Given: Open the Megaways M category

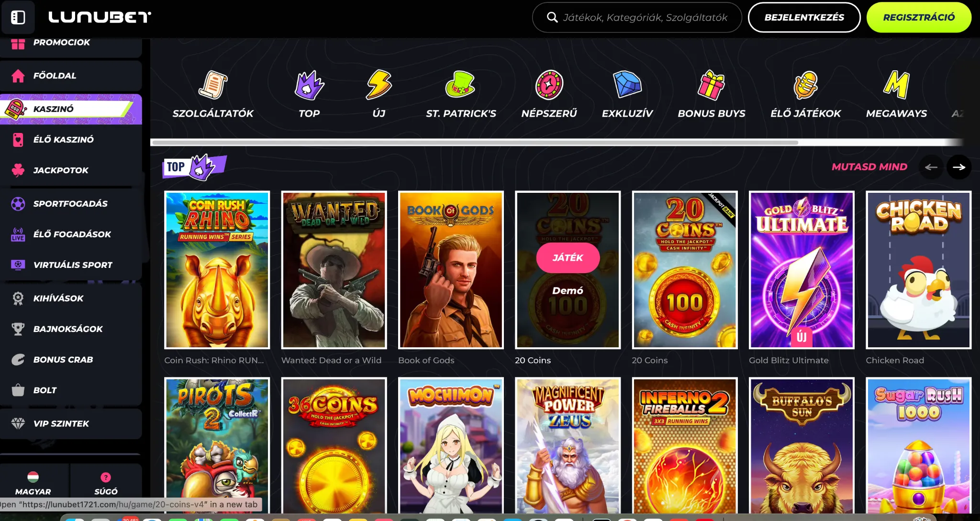Looking at the screenshot, I should pos(896,86).
